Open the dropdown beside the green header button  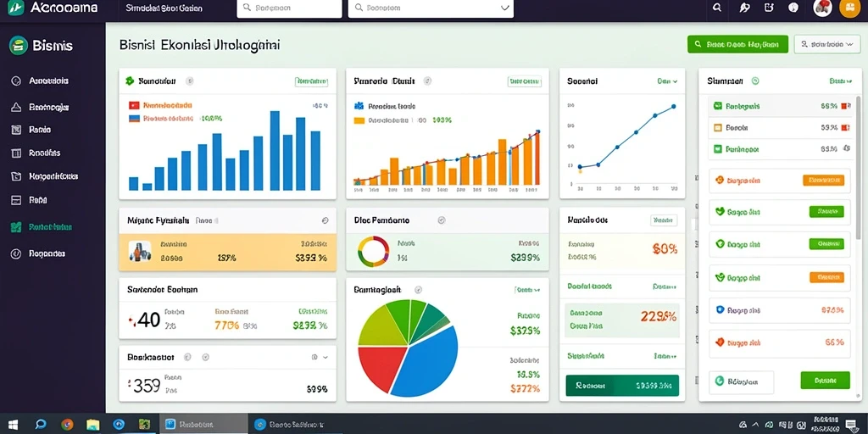point(827,44)
